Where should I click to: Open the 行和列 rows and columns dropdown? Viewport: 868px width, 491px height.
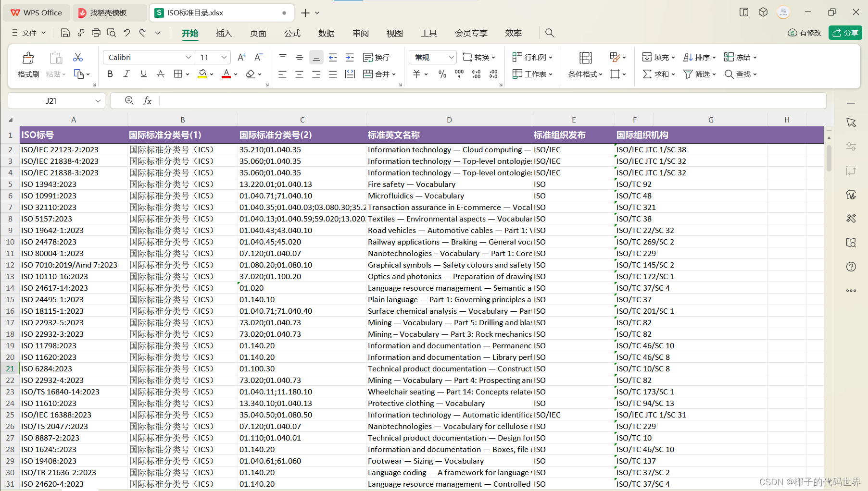point(532,57)
